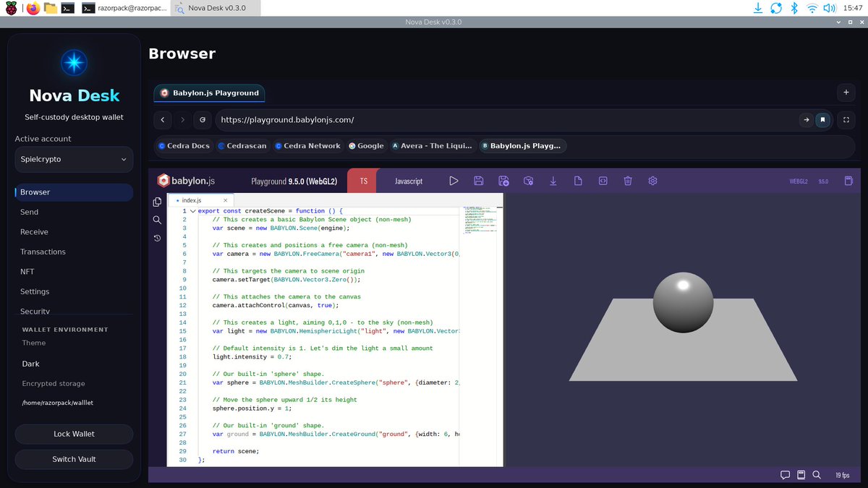This screenshot has height=488, width=868.
Task: Click the Lock Wallet button
Action: (74, 434)
